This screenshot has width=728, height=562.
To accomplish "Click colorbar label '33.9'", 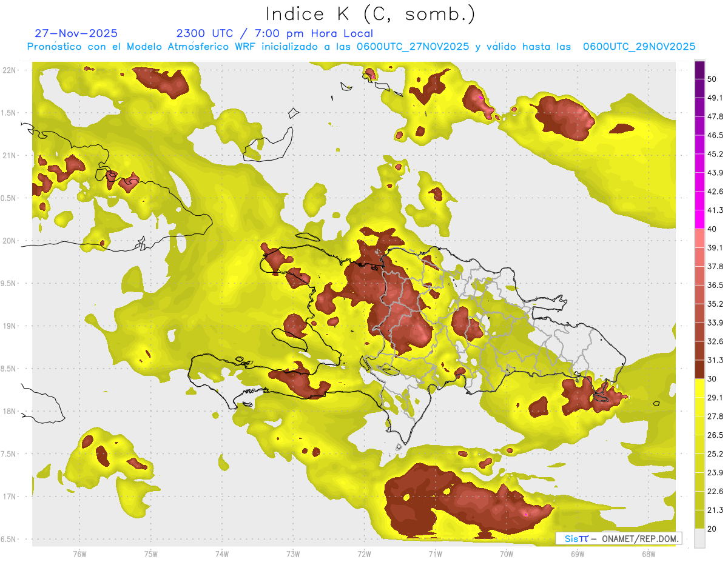I will [715, 323].
